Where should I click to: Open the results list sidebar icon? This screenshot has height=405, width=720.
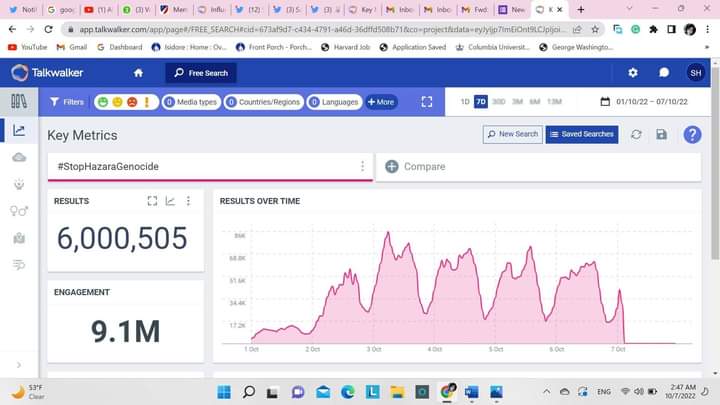coord(19,264)
